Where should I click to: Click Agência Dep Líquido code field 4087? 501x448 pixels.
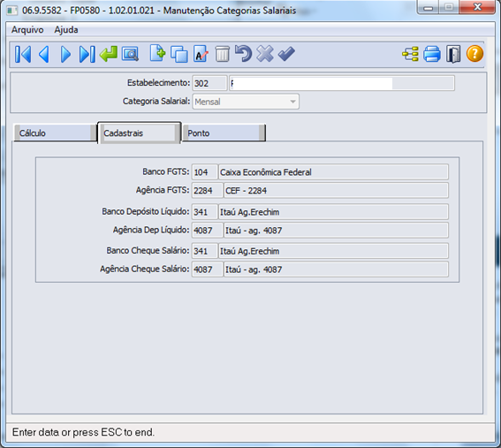pos(208,231)
